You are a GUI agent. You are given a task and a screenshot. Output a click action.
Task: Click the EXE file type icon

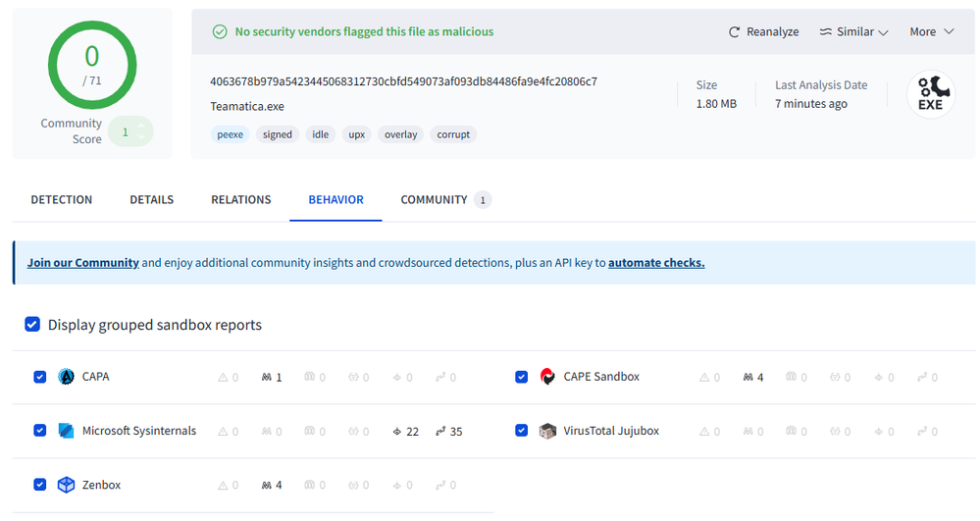pyautogui.click(x=931, y=94)
